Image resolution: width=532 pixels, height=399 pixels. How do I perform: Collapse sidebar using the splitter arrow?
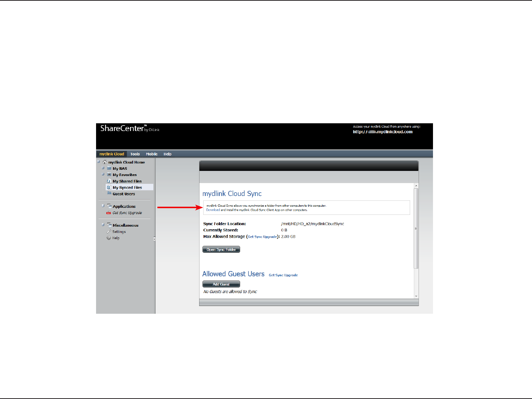point(154,239)
